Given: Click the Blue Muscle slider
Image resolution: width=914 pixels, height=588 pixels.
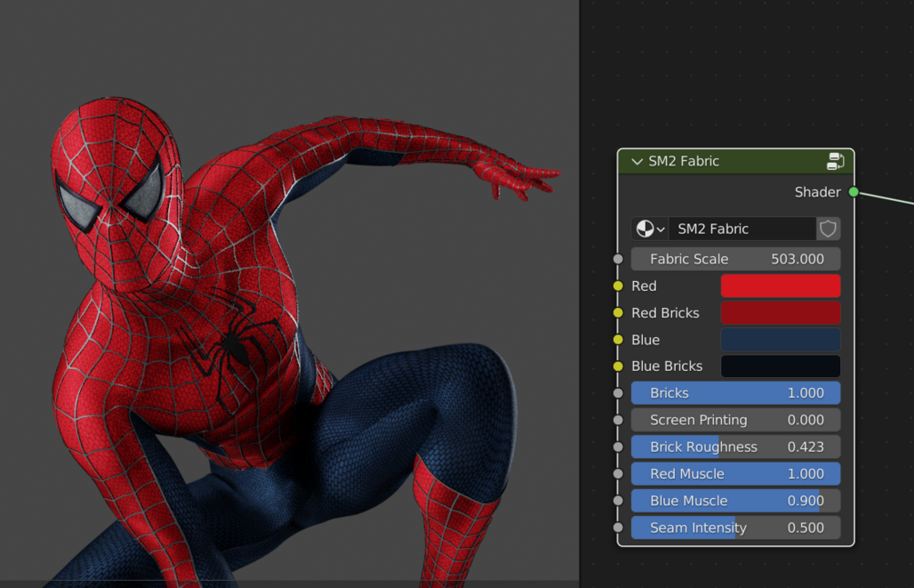Looking at the screenshot, I should [x=736, y=501].
